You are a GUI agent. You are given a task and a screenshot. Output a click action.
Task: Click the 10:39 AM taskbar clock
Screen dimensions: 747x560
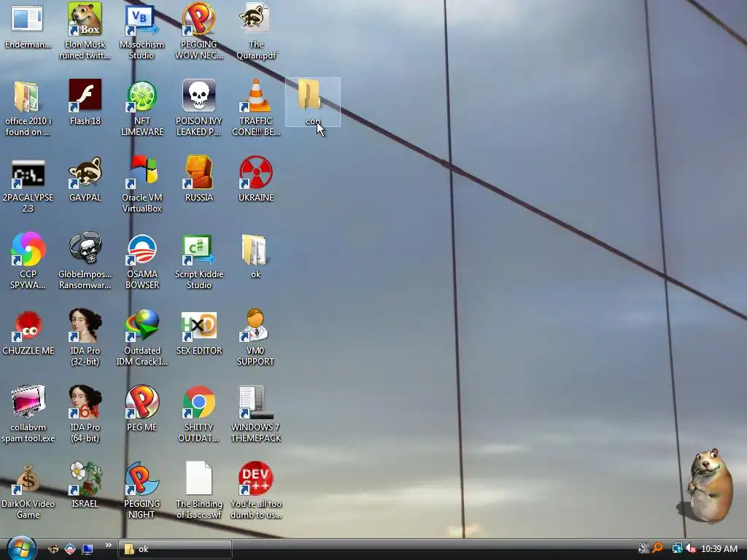coord(719,549)
